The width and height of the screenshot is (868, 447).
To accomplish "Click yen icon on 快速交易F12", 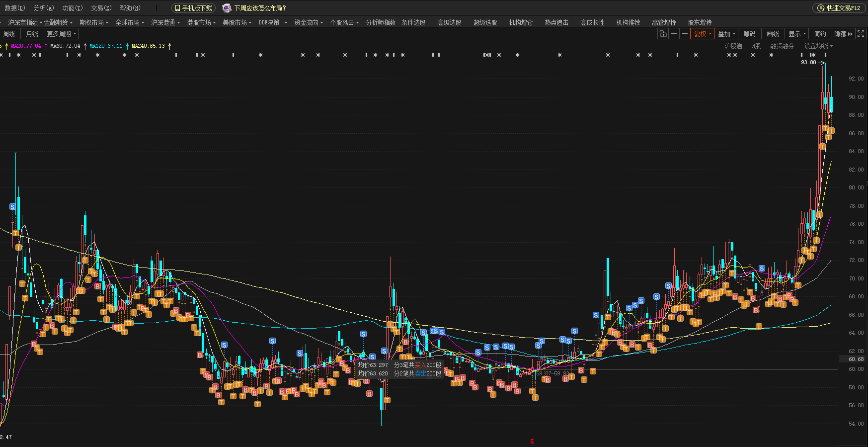I will click(x=821, y=8).
